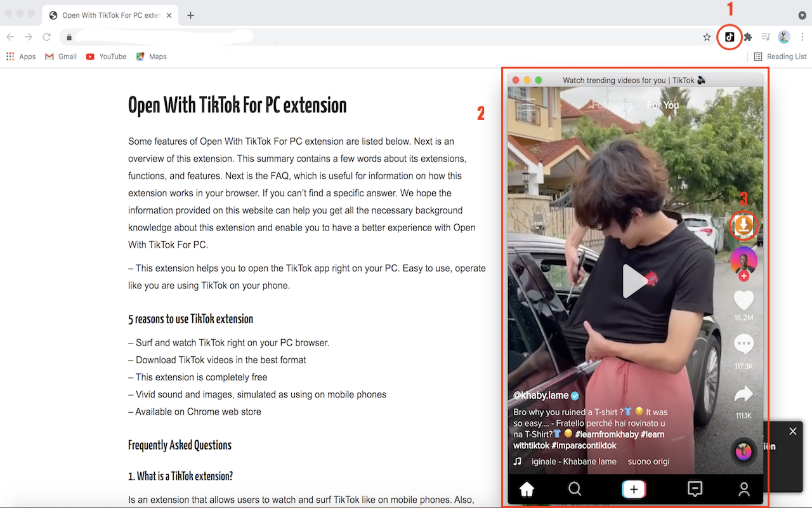
Task: Open Chrome three-dot menu
Action: coord(802,37)
